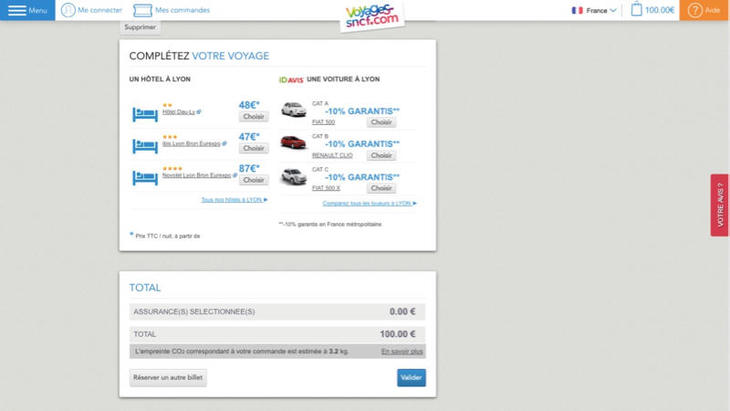Open Tous nos hôtels à Lyon link
Viewport: 730px width, 411px height.
pos(234,200)
